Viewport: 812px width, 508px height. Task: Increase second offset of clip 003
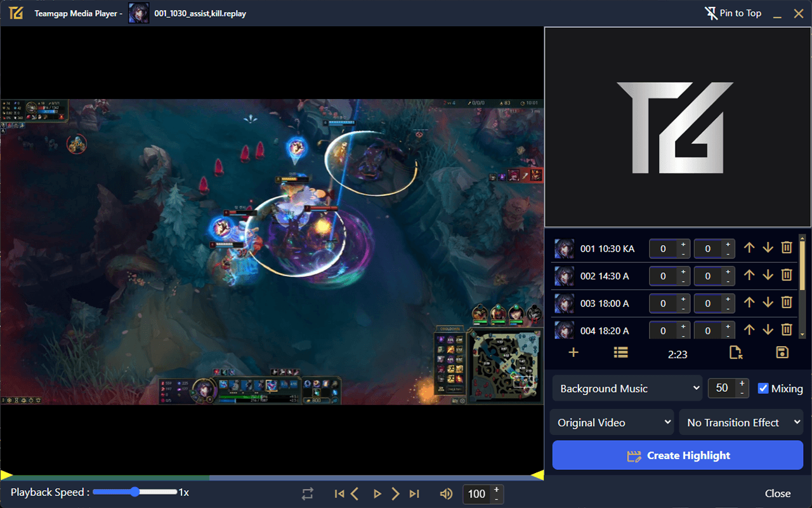click(728, 299)
